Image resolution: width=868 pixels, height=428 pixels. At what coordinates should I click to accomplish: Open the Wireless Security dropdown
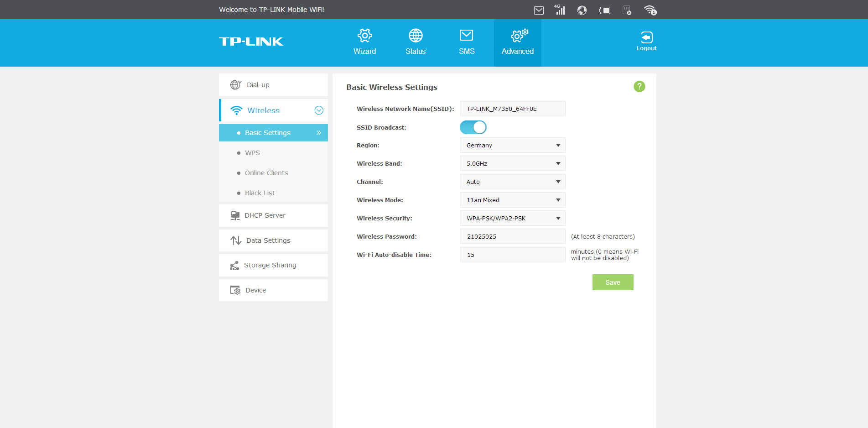[x=512, y=218]
